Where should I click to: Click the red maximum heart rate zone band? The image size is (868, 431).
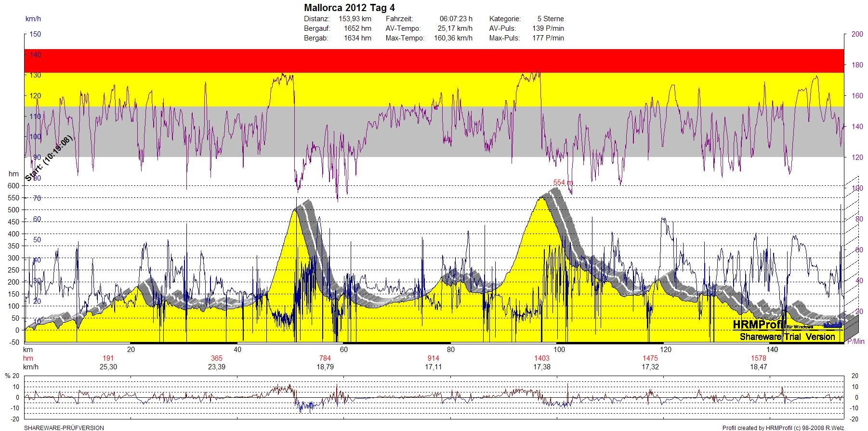434,61
